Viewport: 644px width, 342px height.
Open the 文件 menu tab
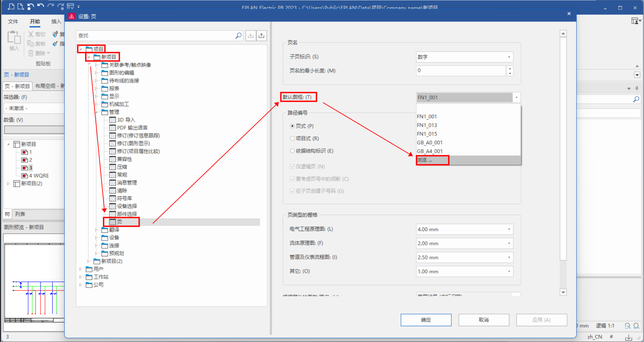tap(13, 22)
